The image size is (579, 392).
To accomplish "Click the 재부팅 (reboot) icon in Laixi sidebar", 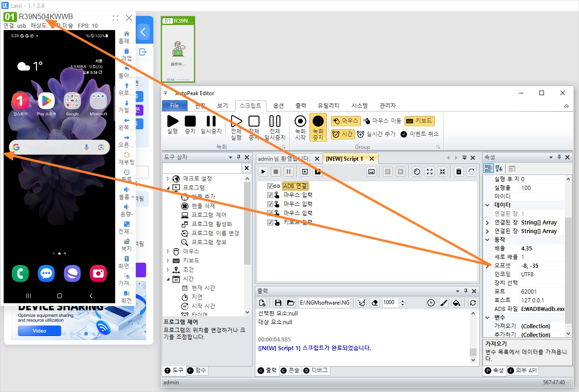I will [x=127, y=155].
